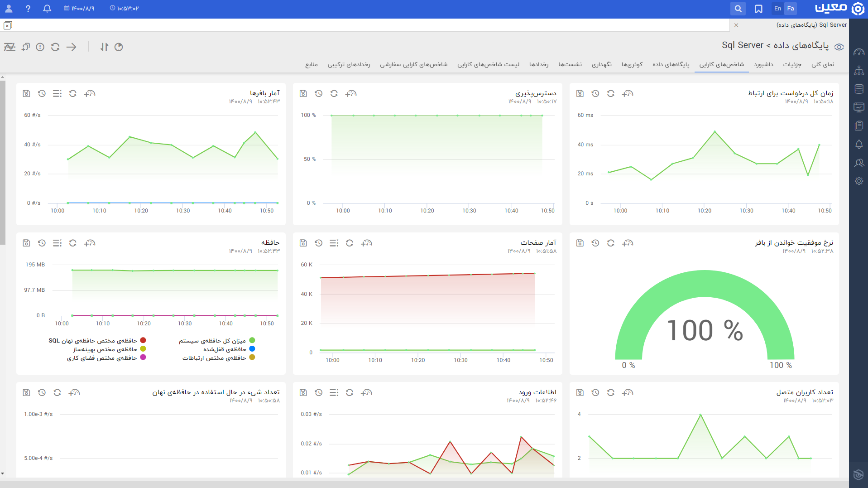Refresh the دسترس‌پذیری chart
This screenshot has width=868, height=488.
click(334, 93)
